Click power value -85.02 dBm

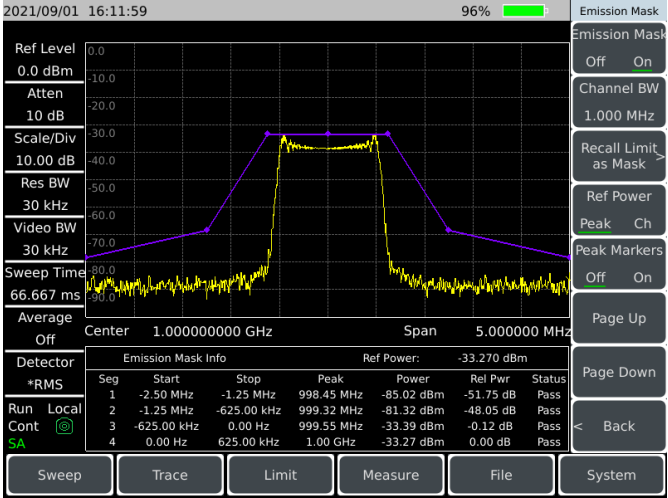click(413, 394)
